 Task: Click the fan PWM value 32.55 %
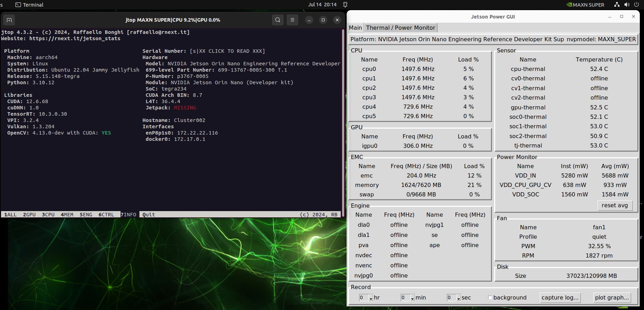(599, 246)
